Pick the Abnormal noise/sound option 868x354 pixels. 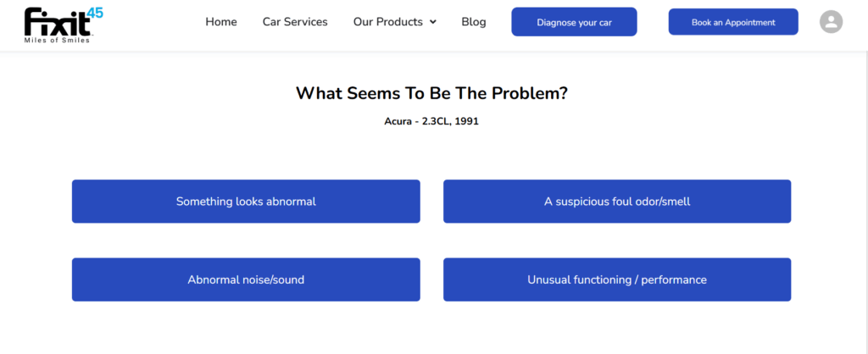246,279
